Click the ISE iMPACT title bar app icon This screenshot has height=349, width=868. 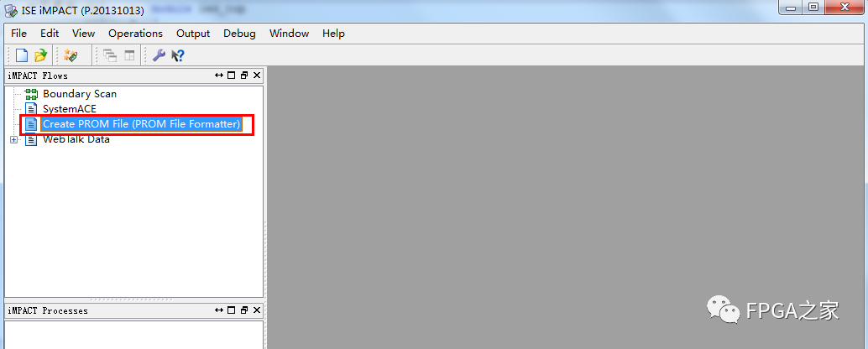(x=11, y=11)
